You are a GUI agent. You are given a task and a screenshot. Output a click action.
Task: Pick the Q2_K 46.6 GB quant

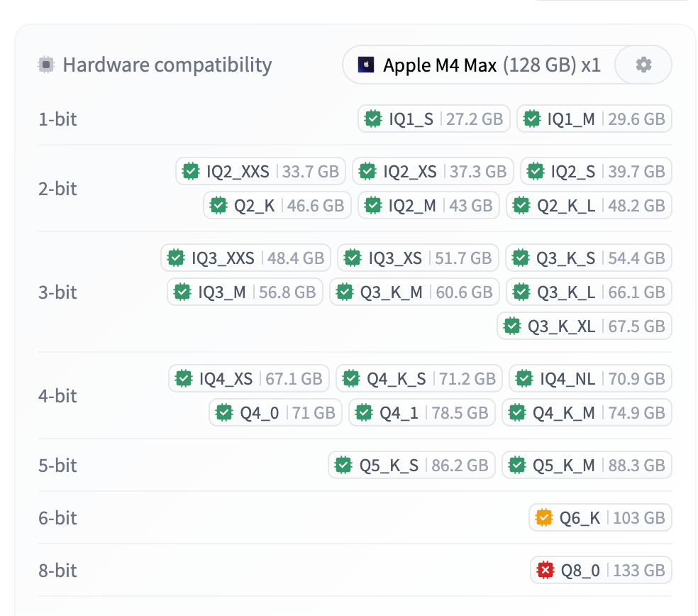(x=277, y=205)
